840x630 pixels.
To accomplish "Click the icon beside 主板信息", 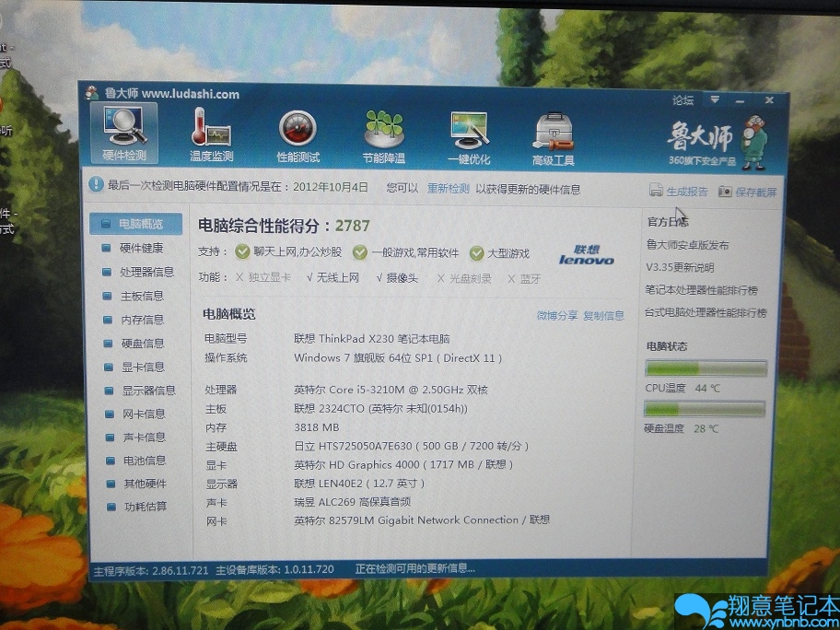I will [x=107, y=296].
